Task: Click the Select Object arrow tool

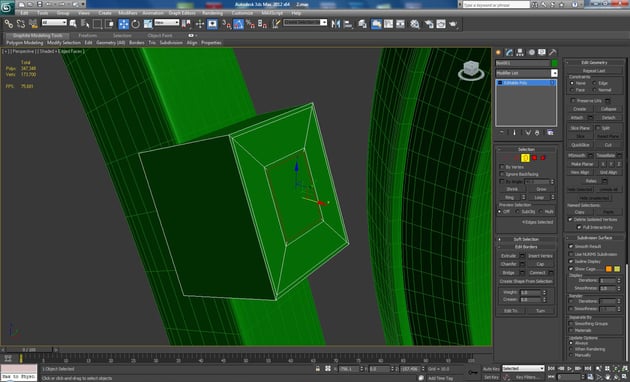Action: (x=73, y=24)
